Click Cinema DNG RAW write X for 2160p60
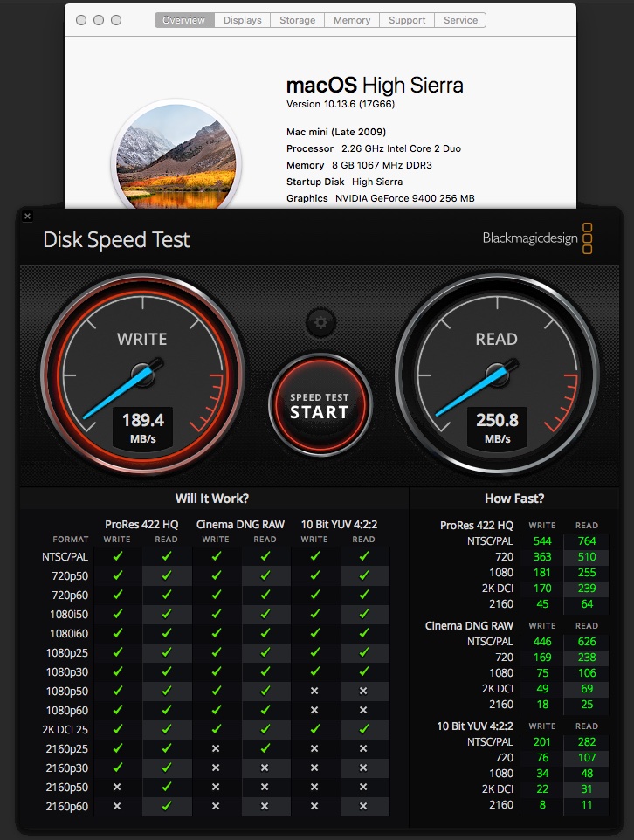The image size is (634, 840). (x=216, y=806)
